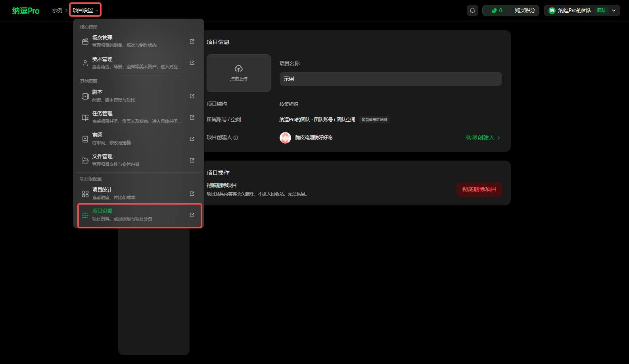Click the 购买积分 button
Screen dimensions: 629x364
525,10
